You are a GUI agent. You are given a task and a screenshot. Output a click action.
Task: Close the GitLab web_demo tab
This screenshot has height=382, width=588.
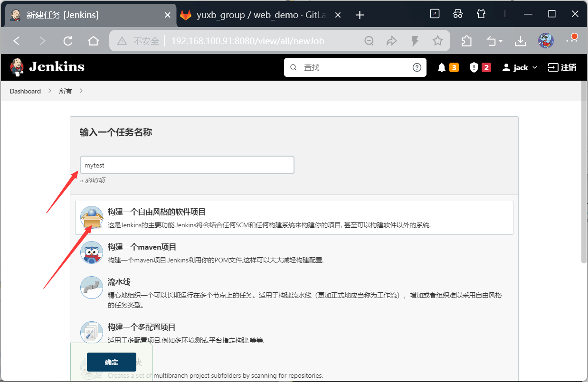338,15
